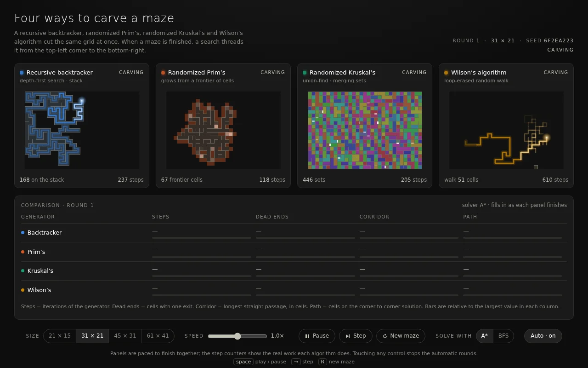
Task: Click the Randomized Prim's maze canvas
Action: point(223,130)
